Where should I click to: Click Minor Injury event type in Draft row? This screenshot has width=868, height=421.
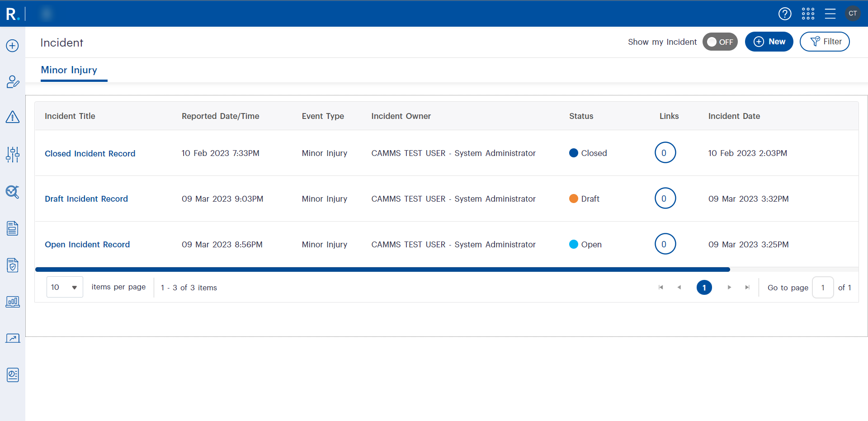325,199
